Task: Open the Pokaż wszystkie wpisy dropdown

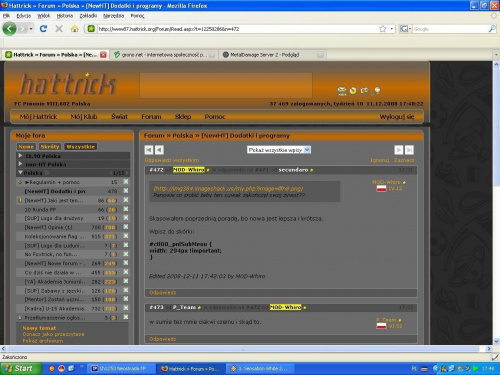Action: (279, 150)
